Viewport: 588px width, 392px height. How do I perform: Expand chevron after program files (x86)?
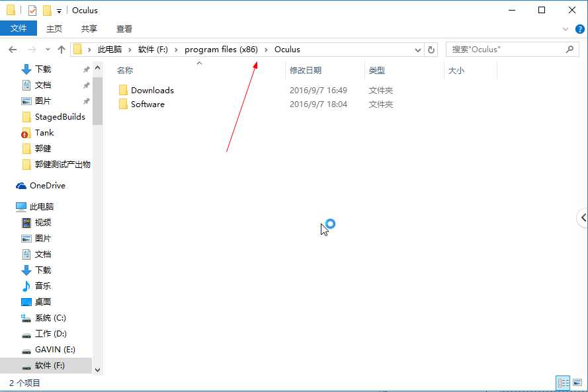pos(266,50)
